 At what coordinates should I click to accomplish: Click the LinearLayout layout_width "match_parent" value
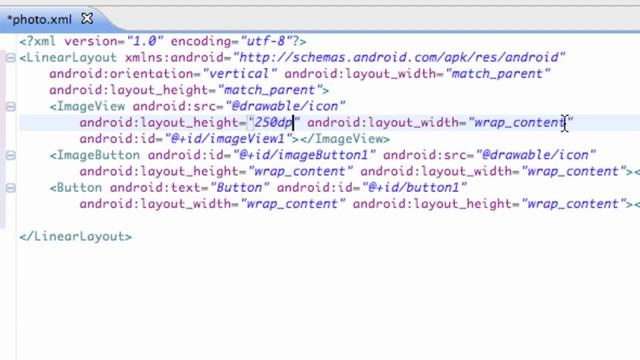tap(498, 74)
